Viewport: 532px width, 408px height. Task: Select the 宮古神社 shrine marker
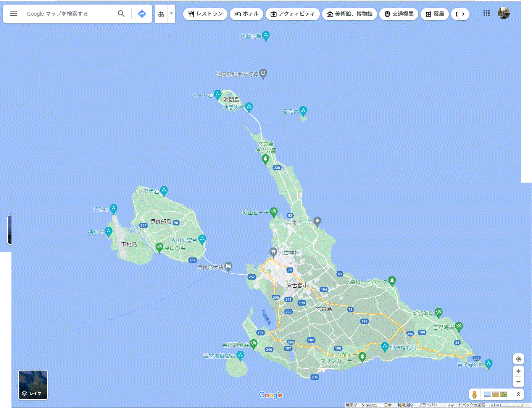pyautogui.click(x=273, y=252)
